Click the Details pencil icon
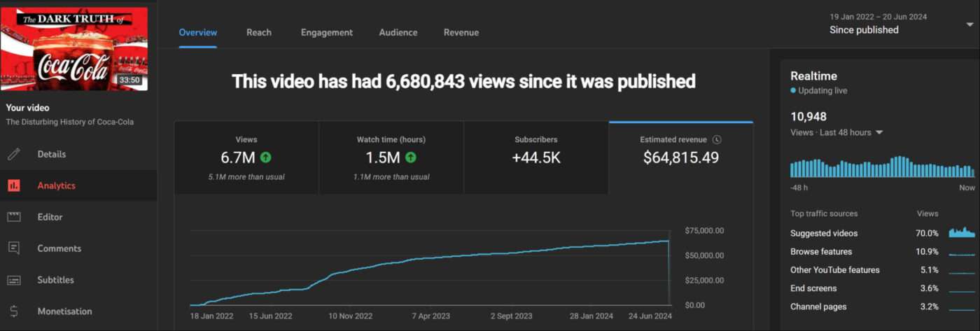 click(x=14, y=154)
